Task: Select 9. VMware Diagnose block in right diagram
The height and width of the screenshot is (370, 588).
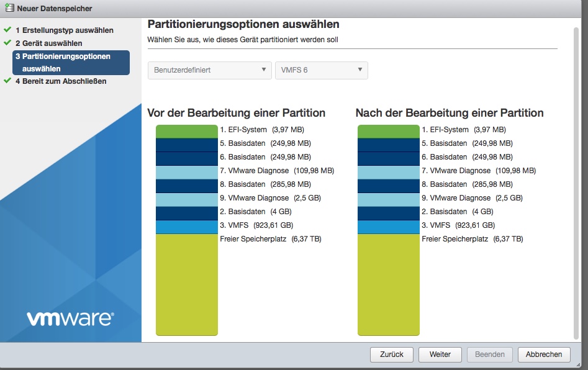Action: pyautogui.click(x=388, y=199)
